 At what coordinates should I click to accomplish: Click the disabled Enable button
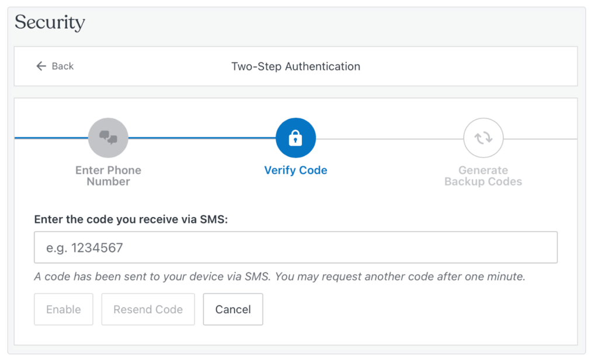pos(63,309)
